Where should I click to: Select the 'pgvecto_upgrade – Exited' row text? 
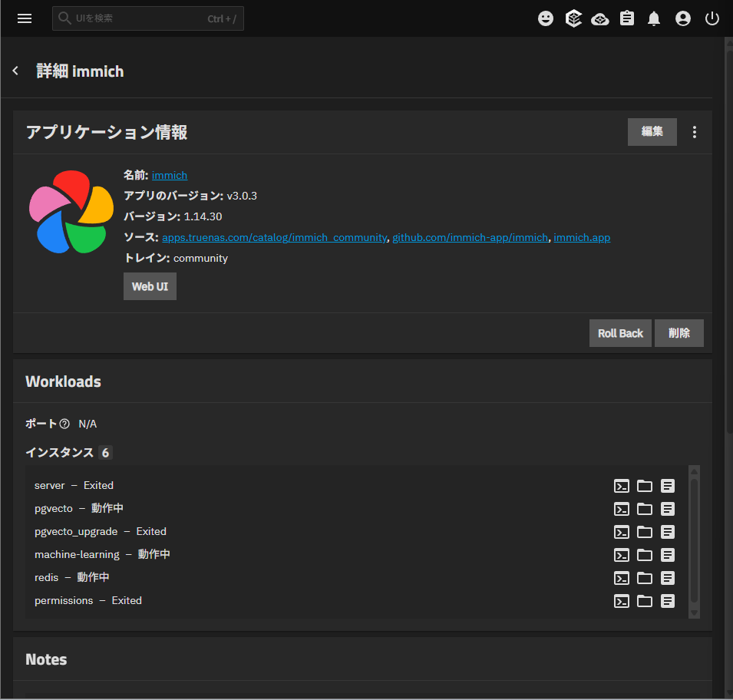[x=100, y=532]
